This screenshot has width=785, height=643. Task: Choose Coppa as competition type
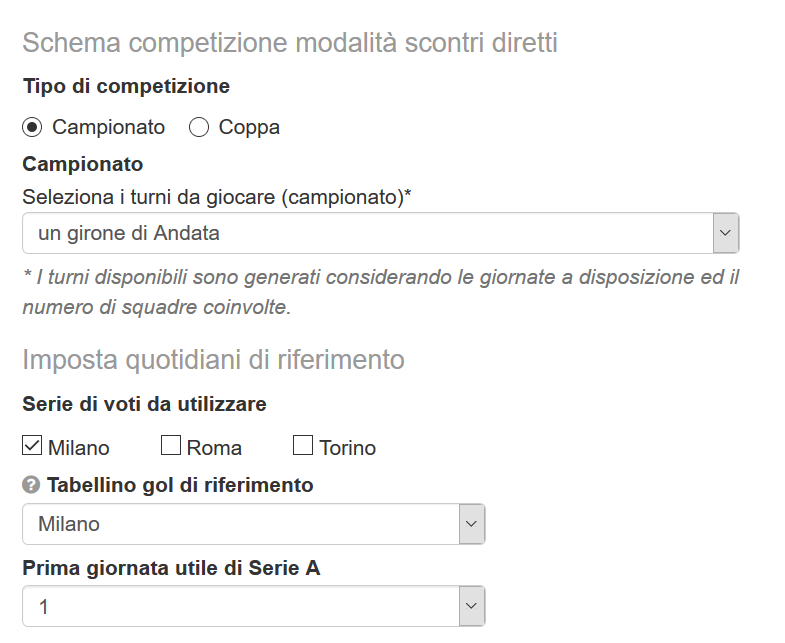click(199, 127)
